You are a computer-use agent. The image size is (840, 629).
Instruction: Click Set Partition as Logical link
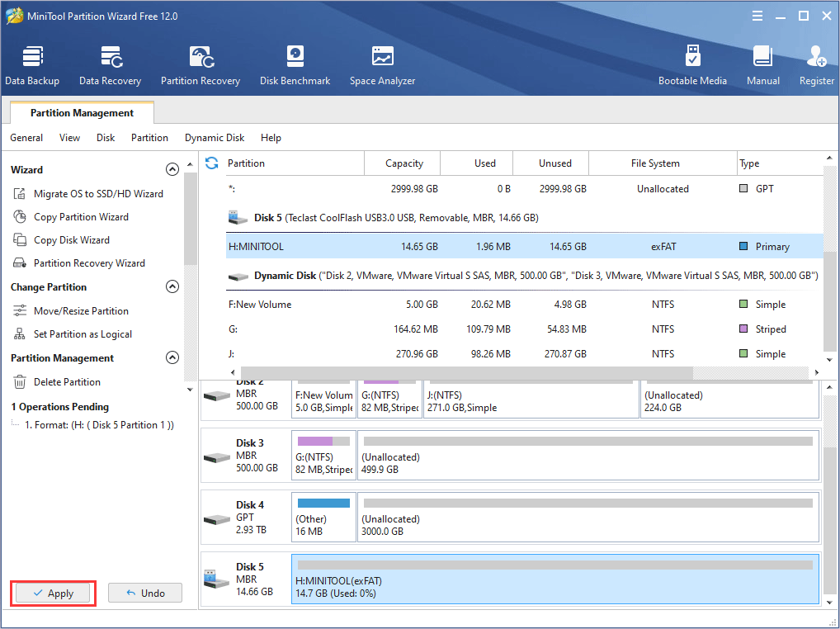point(83,334)
